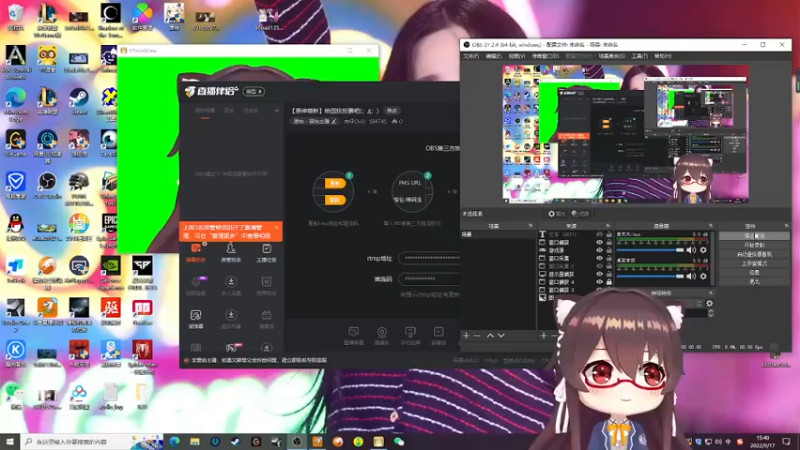This screenshot has width=800, height=450.
Task: Open 帮助(H) menu in OBS
Action: coord(663,56)
